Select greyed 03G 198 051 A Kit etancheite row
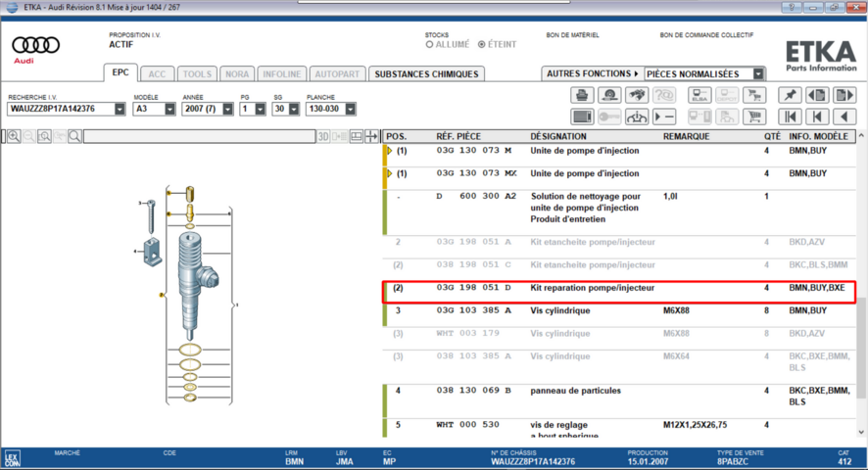The height and width of the screenshot is (470, 868). tap(619, 247)
